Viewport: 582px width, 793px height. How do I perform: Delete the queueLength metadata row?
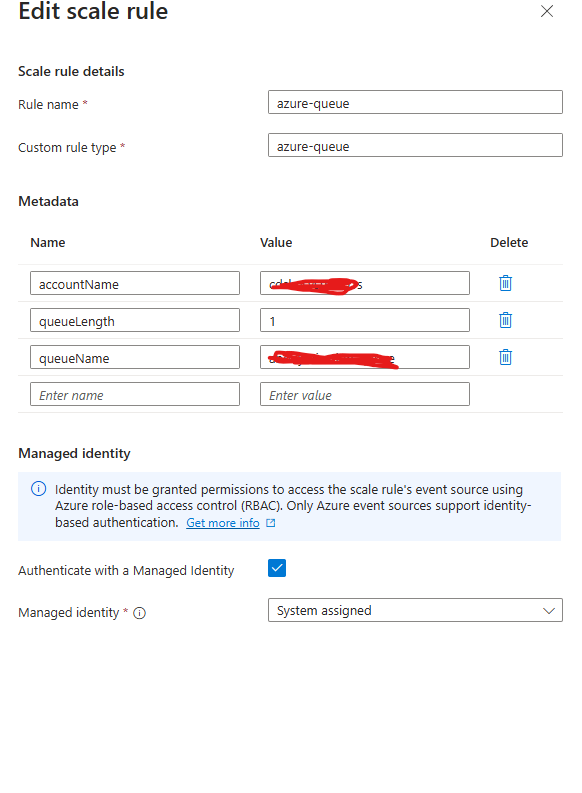[x=505, y=320]
